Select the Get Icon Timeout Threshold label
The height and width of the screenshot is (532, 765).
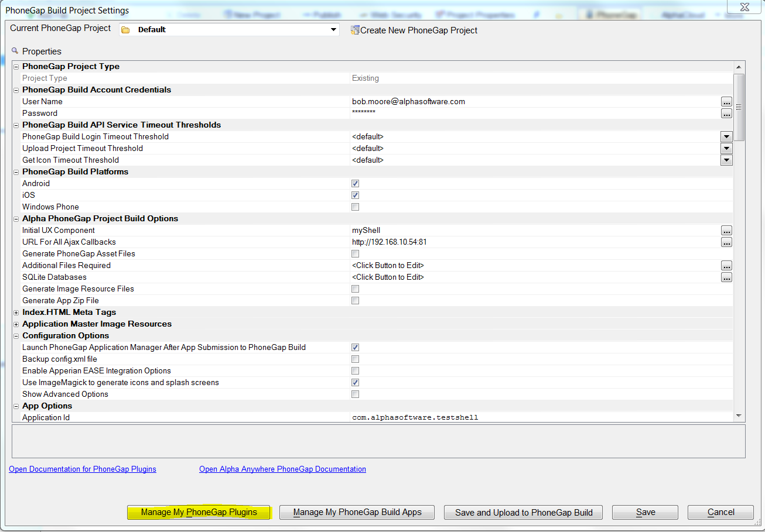coord(70,160)
